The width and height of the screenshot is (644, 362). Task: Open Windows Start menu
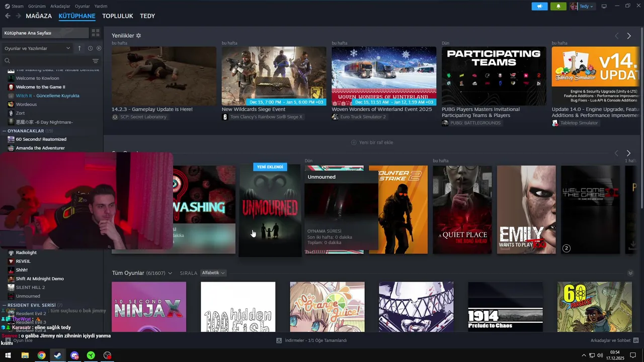(8, 355)
